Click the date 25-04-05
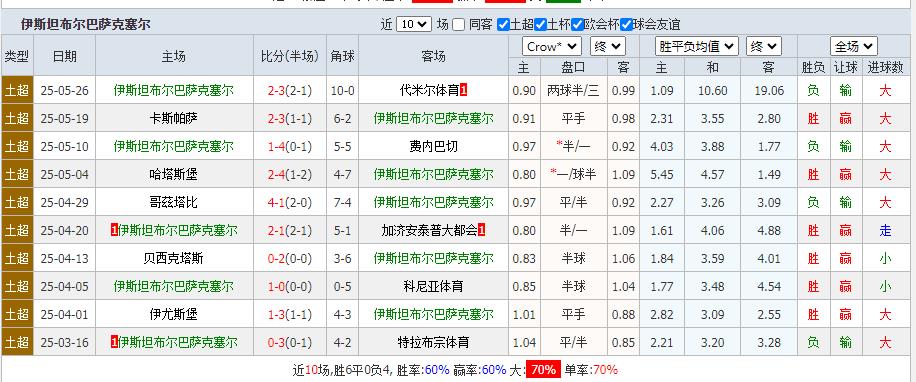 (x=65, y=287)
